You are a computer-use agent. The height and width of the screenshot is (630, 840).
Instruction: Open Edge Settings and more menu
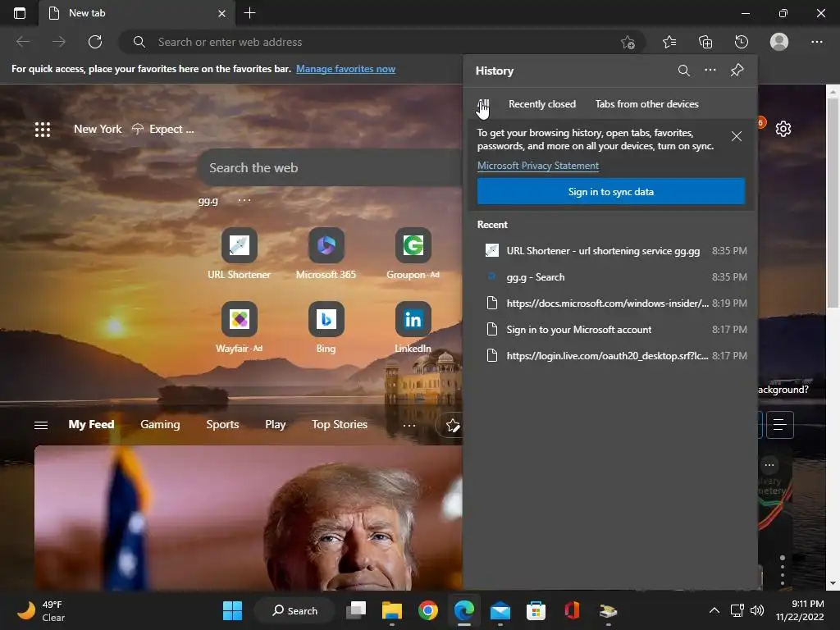[816, 42]
